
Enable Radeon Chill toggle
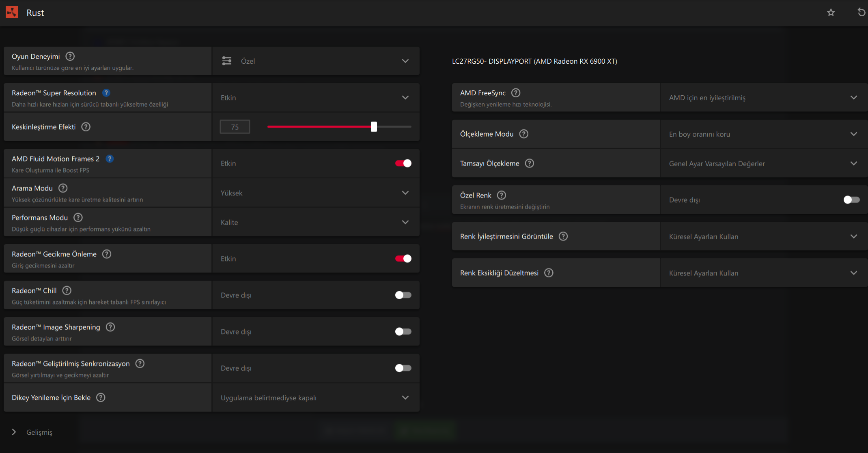[403, 295]
